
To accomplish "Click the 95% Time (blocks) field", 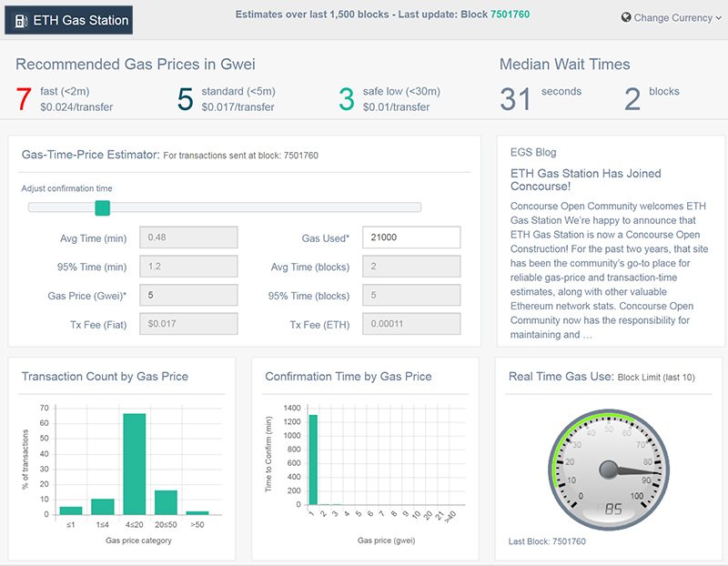I will 411,295.
